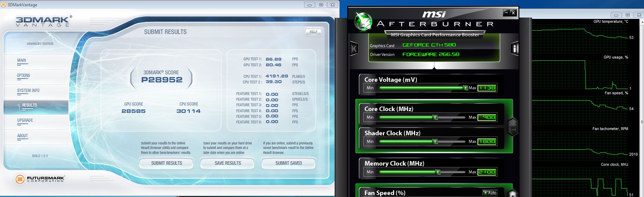
Task: Click the Core Clock value field showing 900
Action: [x=487, y=117]
